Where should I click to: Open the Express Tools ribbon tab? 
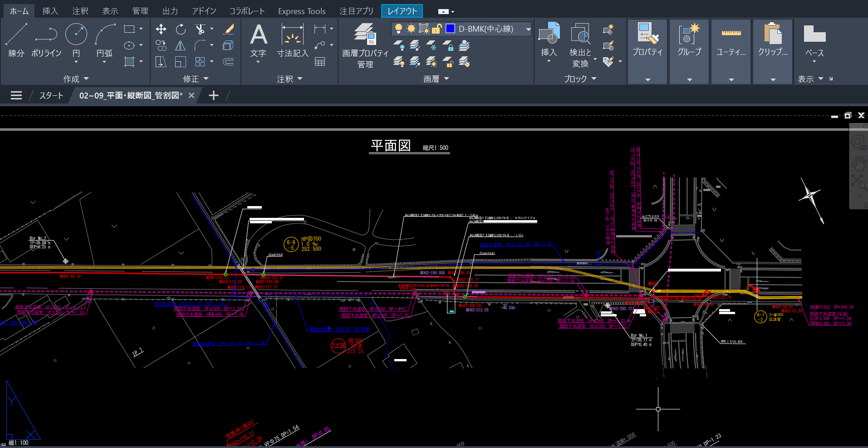pos(302,11)
